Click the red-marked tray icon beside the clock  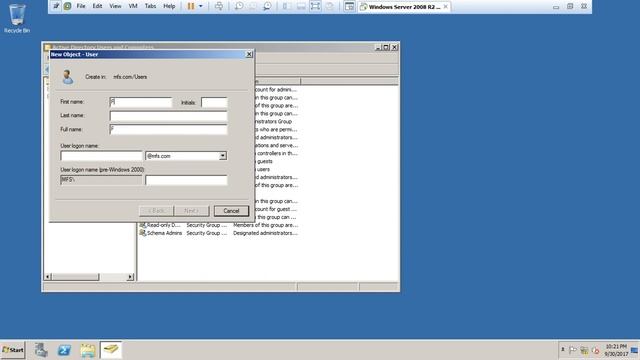click(x=596, y=350)
